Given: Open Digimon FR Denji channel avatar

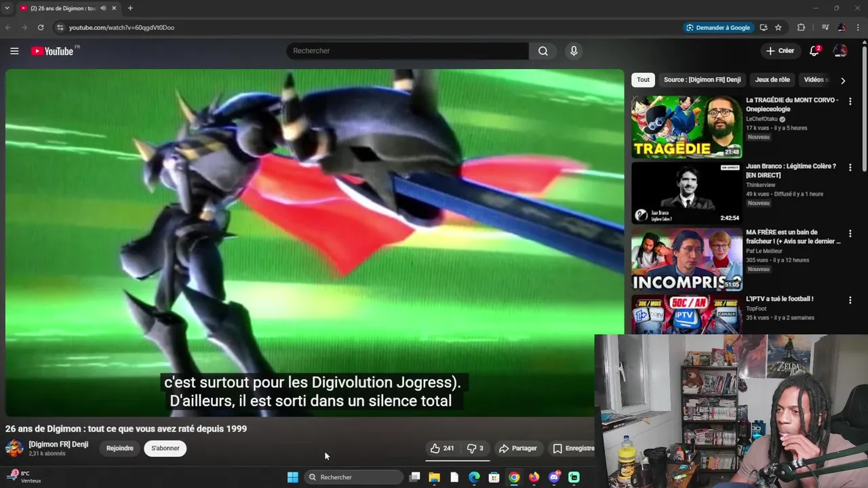Looking at the screenshot, I should click(14, 448).
